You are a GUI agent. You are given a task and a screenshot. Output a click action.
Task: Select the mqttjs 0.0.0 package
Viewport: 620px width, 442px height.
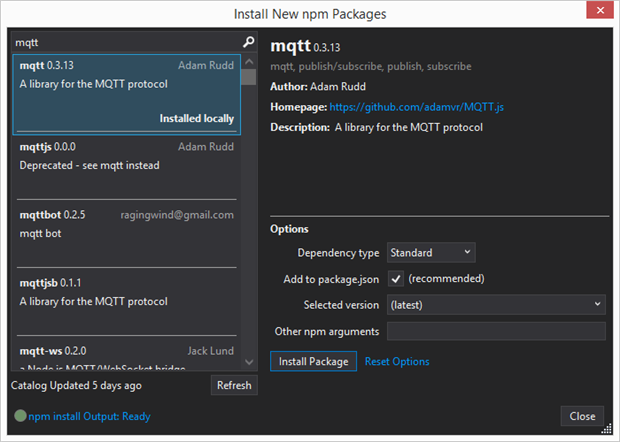[x=127, y=157]
